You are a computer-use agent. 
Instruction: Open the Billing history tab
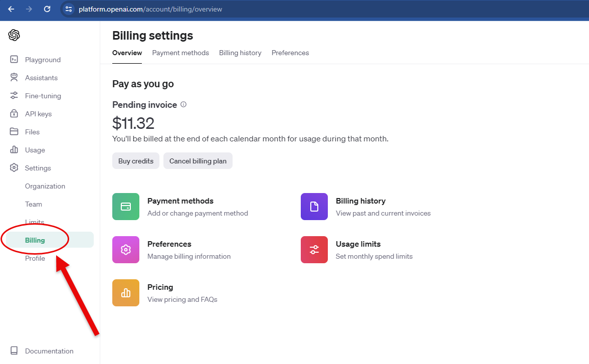pos(240,53)
